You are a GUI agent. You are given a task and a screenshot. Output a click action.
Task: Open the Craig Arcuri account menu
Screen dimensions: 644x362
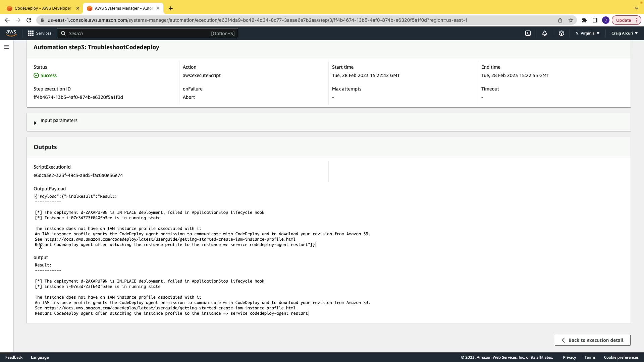coord(624,33)
